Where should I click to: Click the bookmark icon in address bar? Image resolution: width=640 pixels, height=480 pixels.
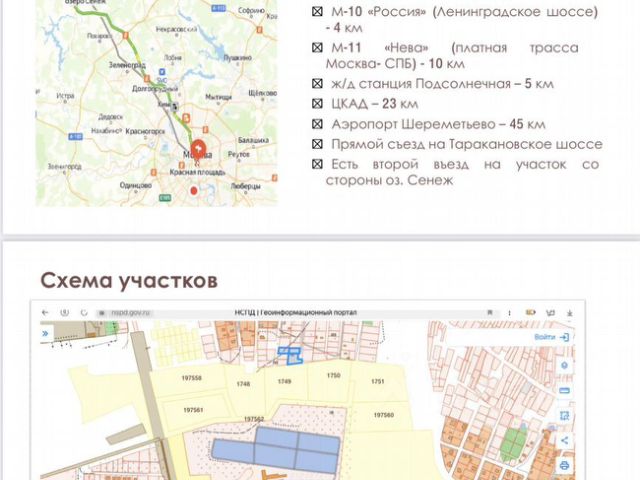pyautogui.click(x=490, y=313)
